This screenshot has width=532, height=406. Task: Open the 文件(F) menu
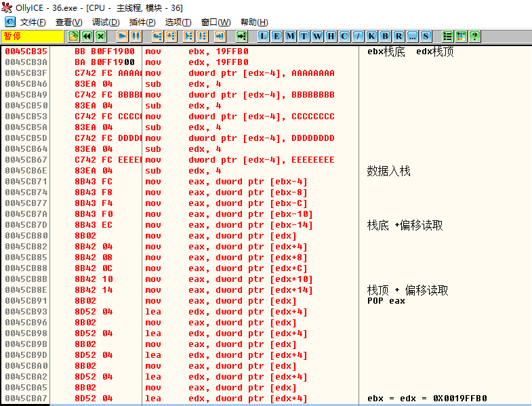tap(33, 22)
